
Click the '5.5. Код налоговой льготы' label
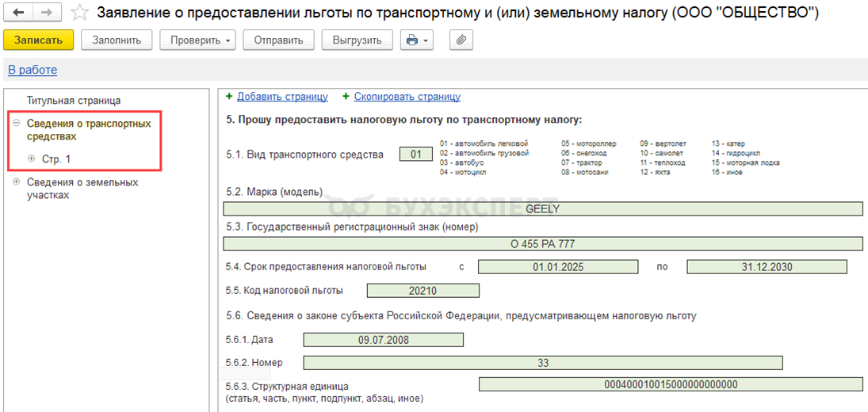(x=284, y=290)
